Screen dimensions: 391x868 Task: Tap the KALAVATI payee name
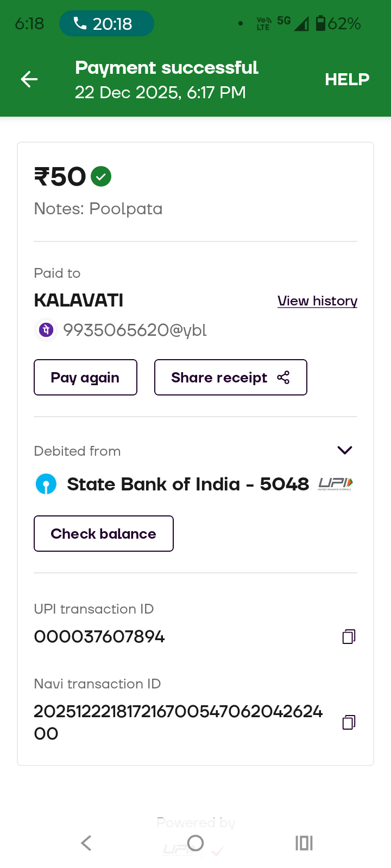pos(79,301)
